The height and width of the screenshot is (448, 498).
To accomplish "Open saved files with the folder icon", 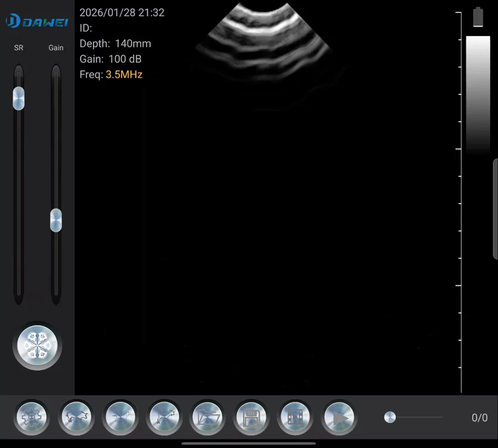I will [208, 418].
